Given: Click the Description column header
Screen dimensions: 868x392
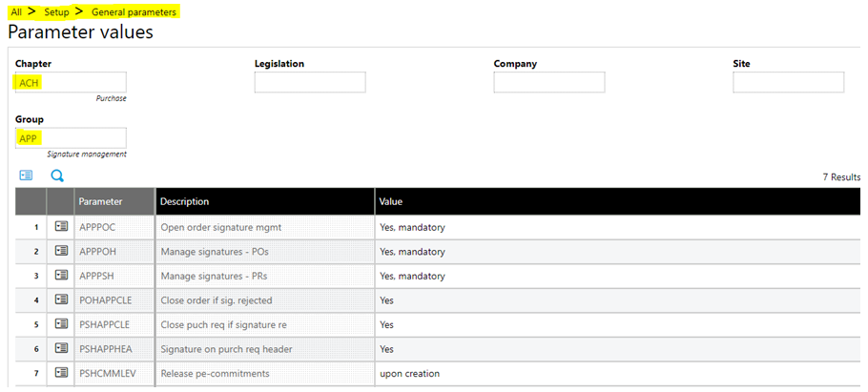Looking at the screenshot, I should [x=184, y=202].
